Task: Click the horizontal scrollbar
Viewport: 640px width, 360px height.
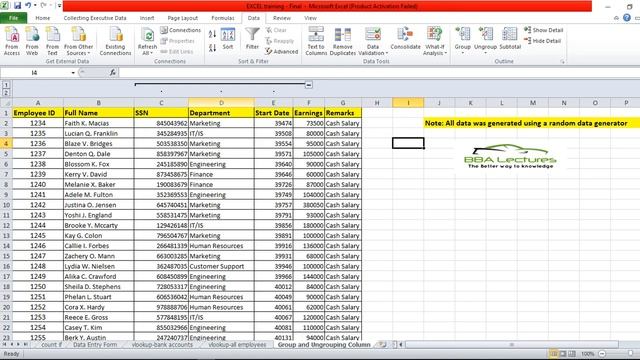Action: [x=511, y=344]
